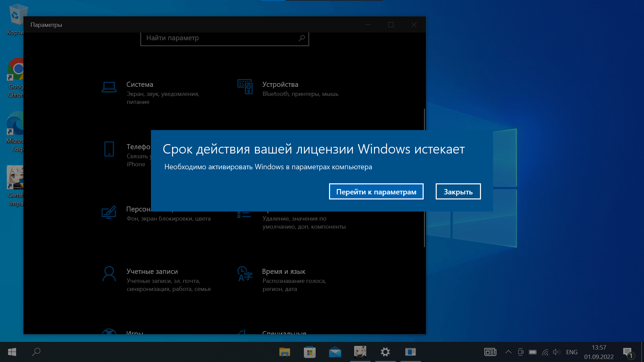Open File Explorer from taskbar

[x=284, y=352]
